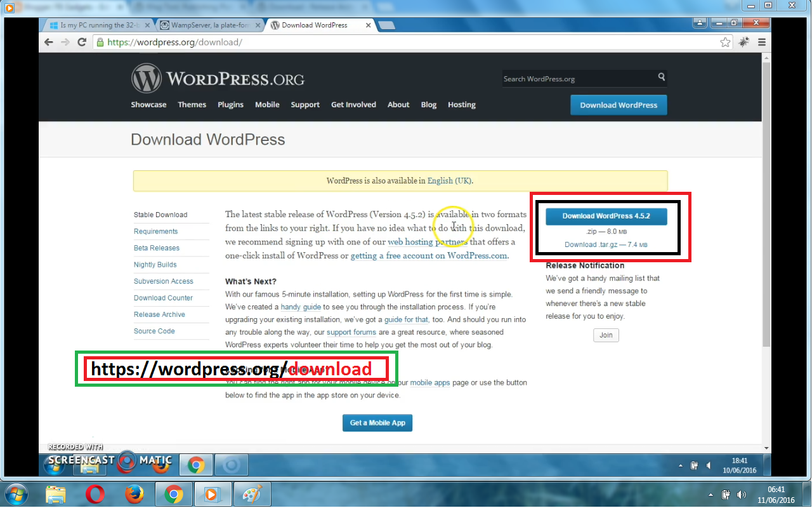The width and height of the screenshot is (812, 508).
Task: Open Requirements in the sidebar
Action: coord(155,231)
